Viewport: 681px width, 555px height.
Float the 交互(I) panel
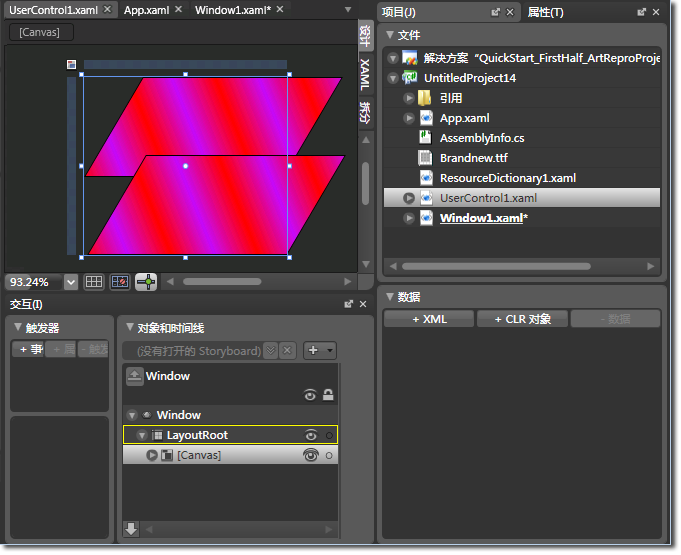pos(348,304)
